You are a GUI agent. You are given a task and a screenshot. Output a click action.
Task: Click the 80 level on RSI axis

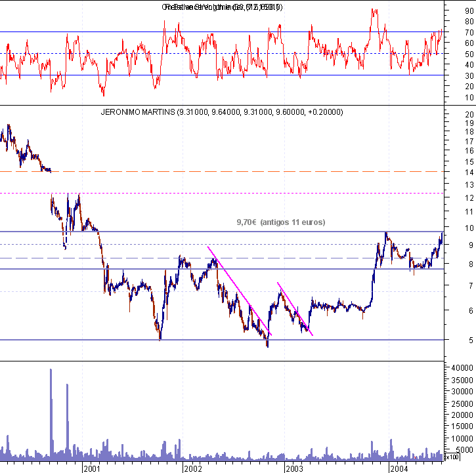point(469,21)
